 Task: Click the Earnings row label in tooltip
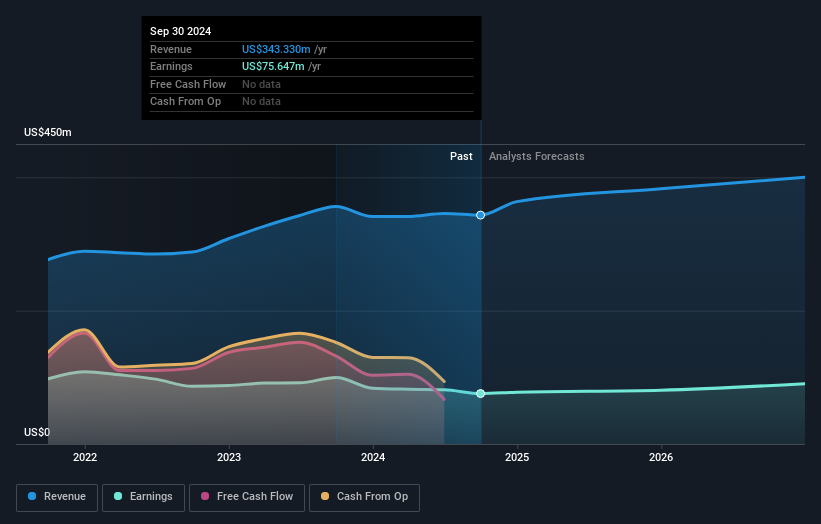pos(171,66)
